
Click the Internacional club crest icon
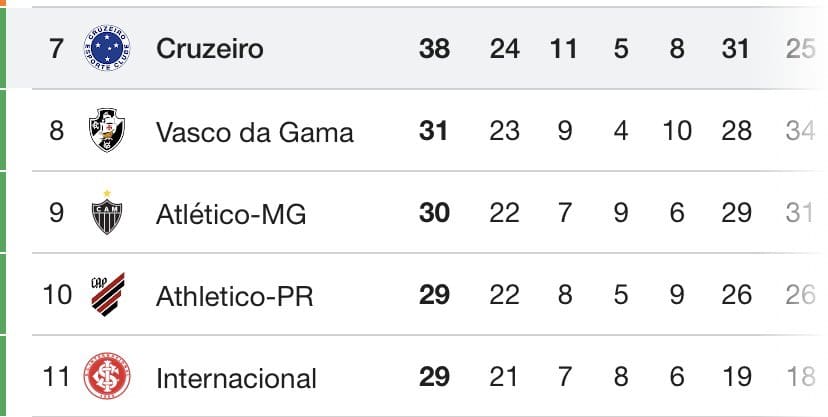point(106,378)
